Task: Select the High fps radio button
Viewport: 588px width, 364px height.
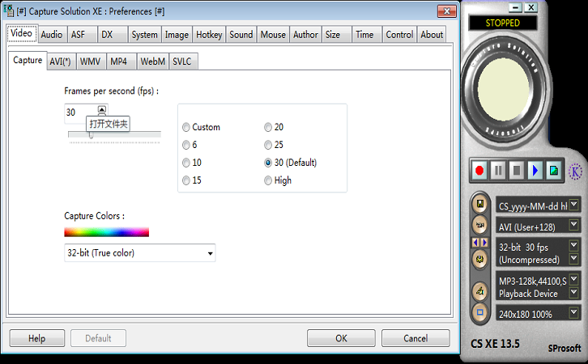Action: (x=269, y=180)
